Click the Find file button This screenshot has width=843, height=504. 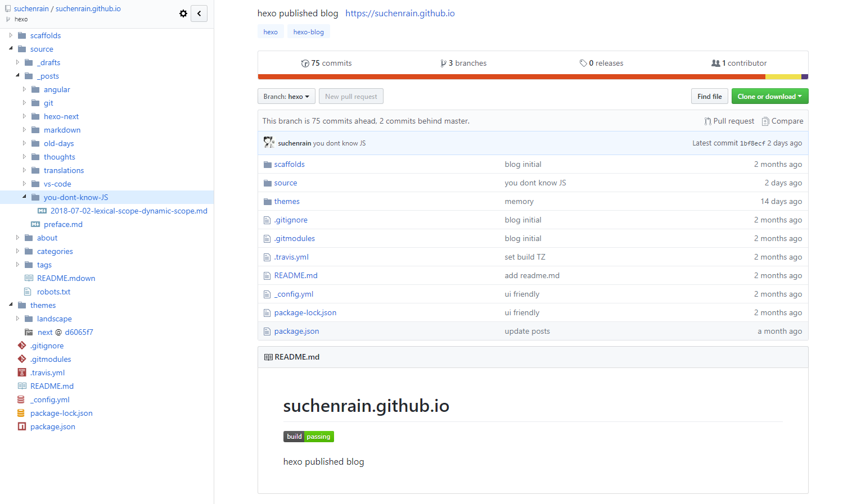coord(710,97)
